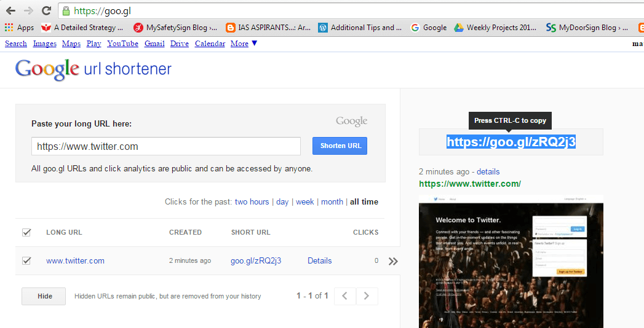Viewport: 644px width, 328px height.
Task: Filter clicks by two hours
Action: pyautogui.click(x=252, y=201)
